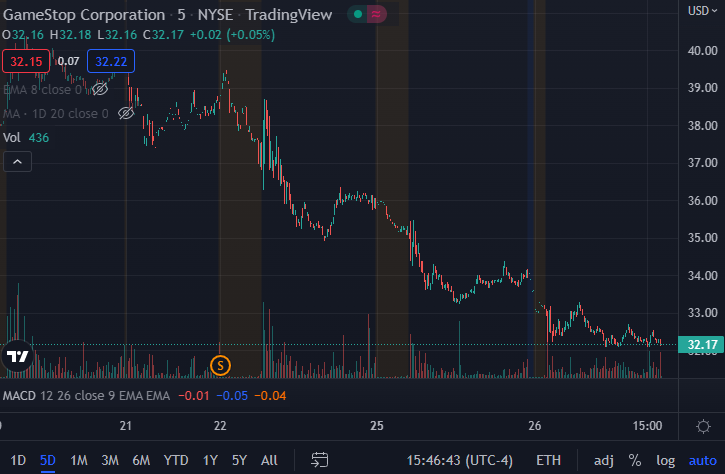Click the orange S split marker
Viewport: 725px width, 474px height.
[220, 365]
